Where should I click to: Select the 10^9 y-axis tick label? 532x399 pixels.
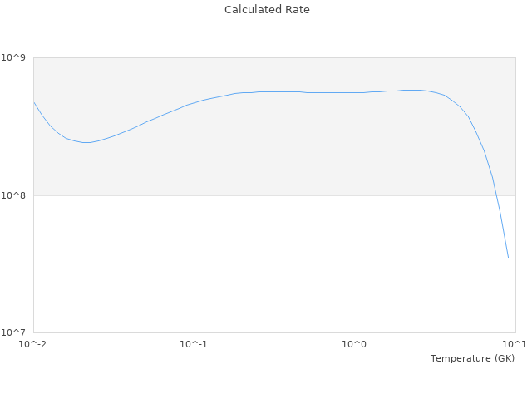coord(16,57)
